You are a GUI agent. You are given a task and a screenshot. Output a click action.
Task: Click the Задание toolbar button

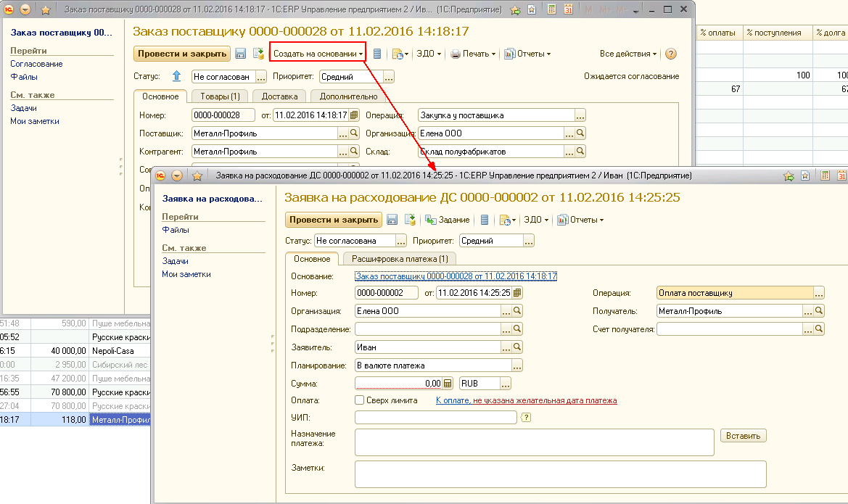coord(448,220)
